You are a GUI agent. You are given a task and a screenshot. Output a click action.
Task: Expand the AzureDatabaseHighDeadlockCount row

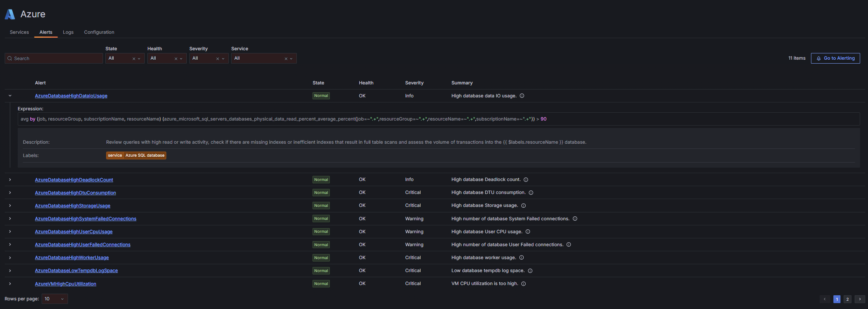tap(10, 180)
